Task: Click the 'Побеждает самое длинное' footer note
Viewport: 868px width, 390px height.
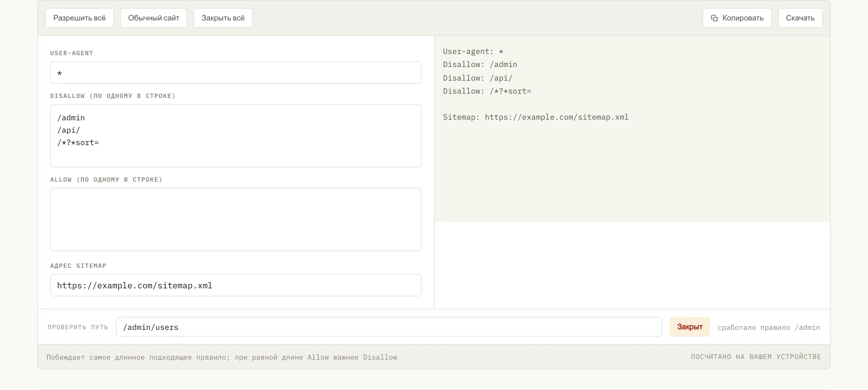Action: tap(222, 357)
